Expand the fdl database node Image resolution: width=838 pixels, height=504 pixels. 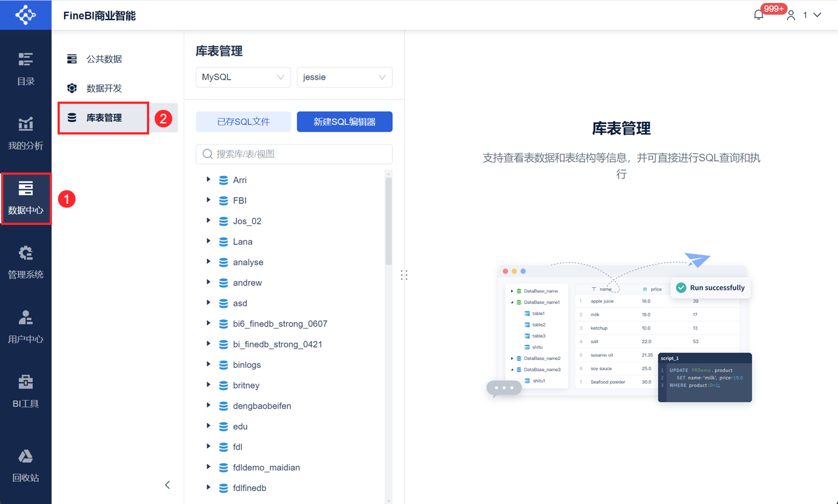point(208,447)
